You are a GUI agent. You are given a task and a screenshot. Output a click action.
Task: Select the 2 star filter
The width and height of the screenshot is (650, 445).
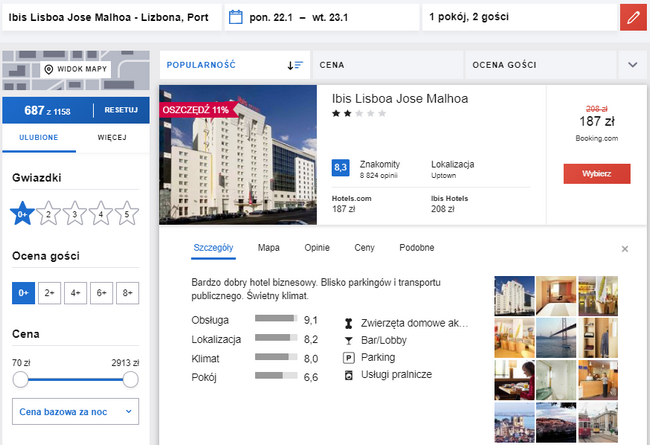tap(49, 214)
